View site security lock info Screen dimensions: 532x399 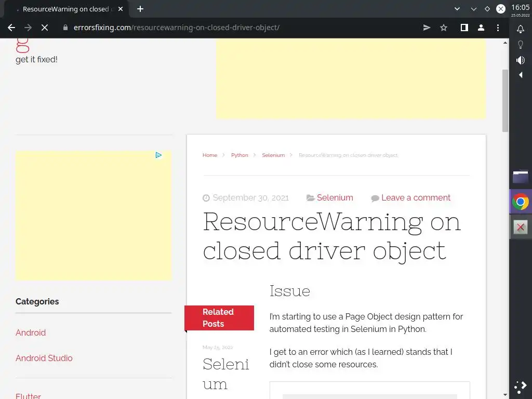click(x=65, y=28)
